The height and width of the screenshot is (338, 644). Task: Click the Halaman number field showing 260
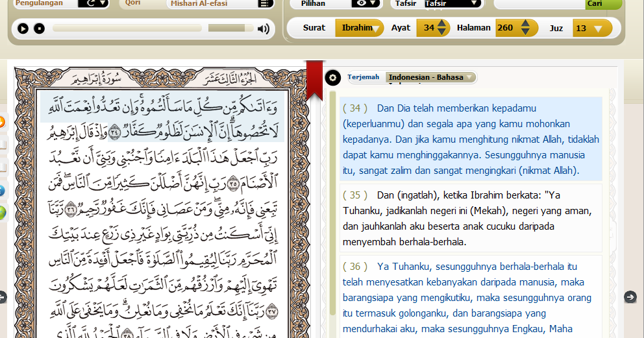507,28
